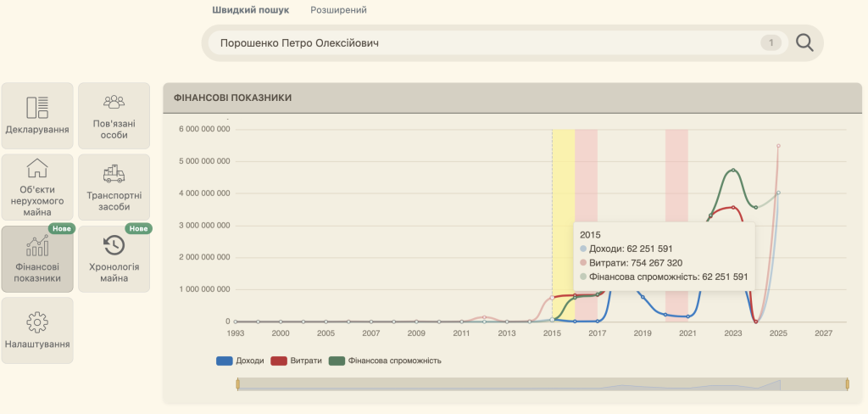
Task: Open the Декларування section icon
Action: [x=37, y=108]
